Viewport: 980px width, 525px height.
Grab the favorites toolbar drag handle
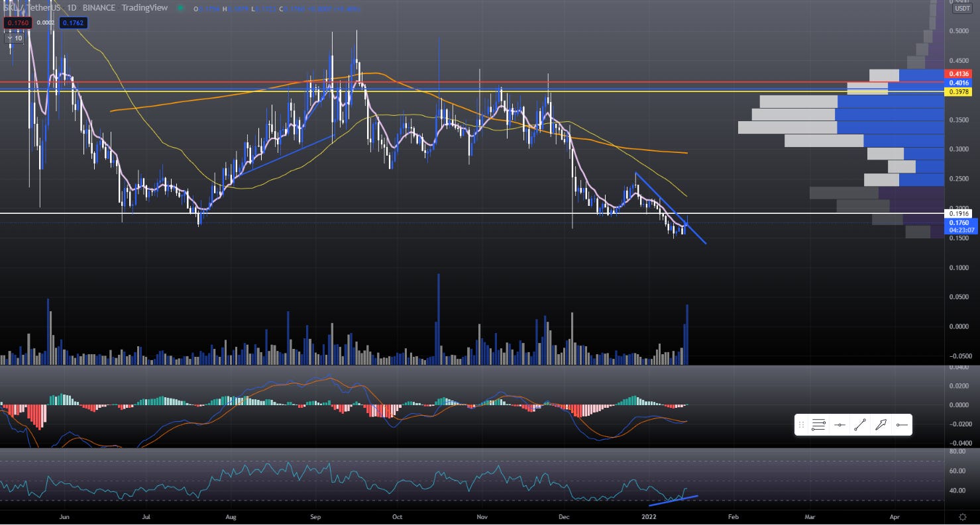(801, 425)
